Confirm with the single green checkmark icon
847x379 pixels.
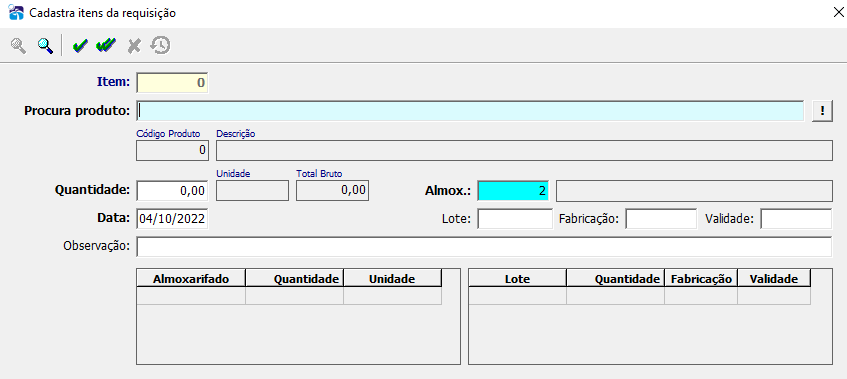tap(80, 46)
